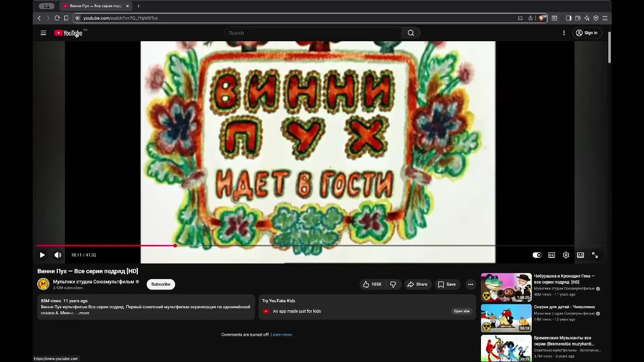Click the tab search icon in the toolbar

click(554, 18)
